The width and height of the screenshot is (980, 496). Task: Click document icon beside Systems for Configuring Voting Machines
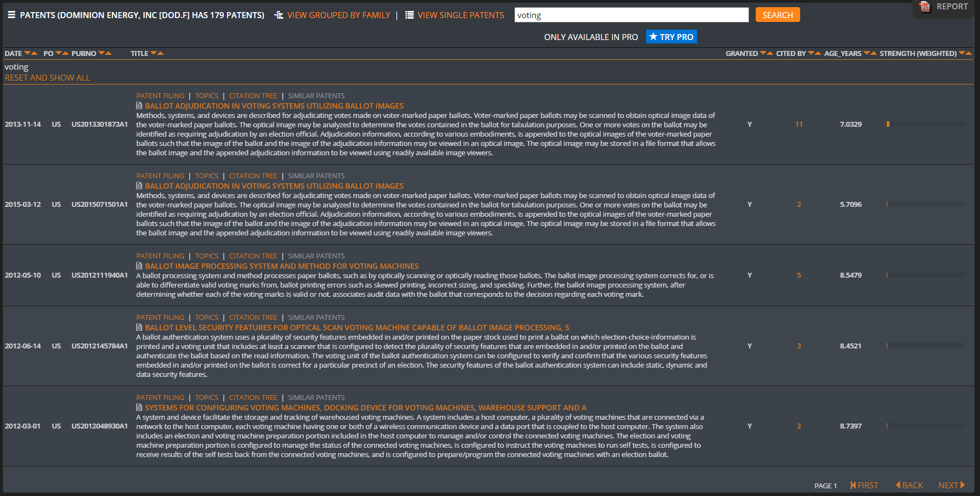(x=139, y=407)
